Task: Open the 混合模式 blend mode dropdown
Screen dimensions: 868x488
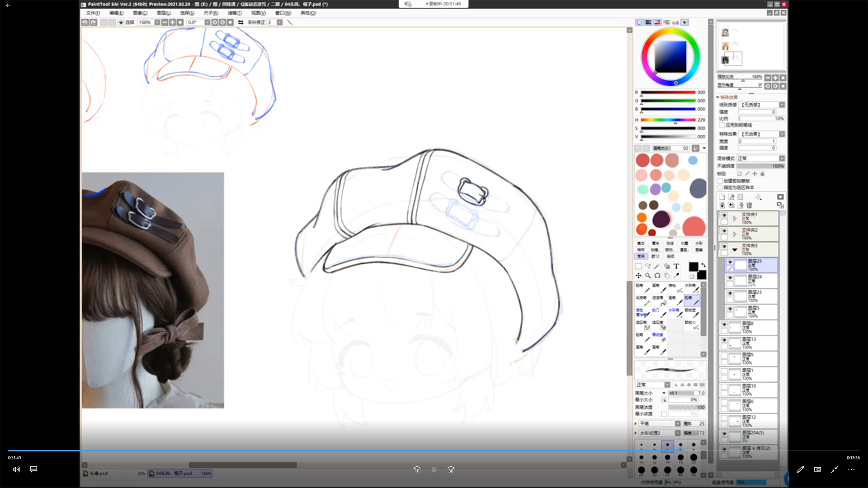Action: (761, 159)
